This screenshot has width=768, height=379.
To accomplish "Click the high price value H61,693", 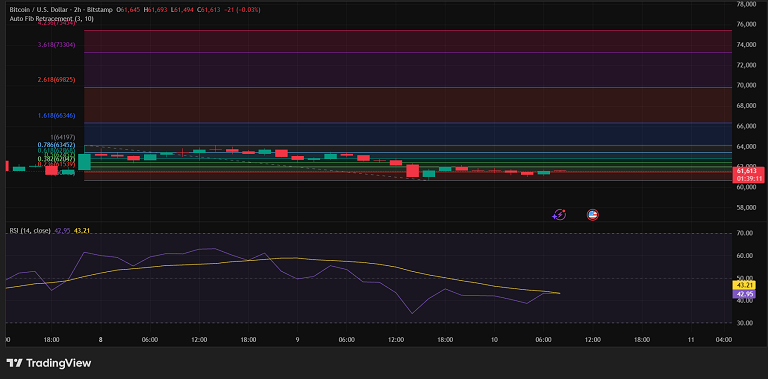I will [154, 10].
